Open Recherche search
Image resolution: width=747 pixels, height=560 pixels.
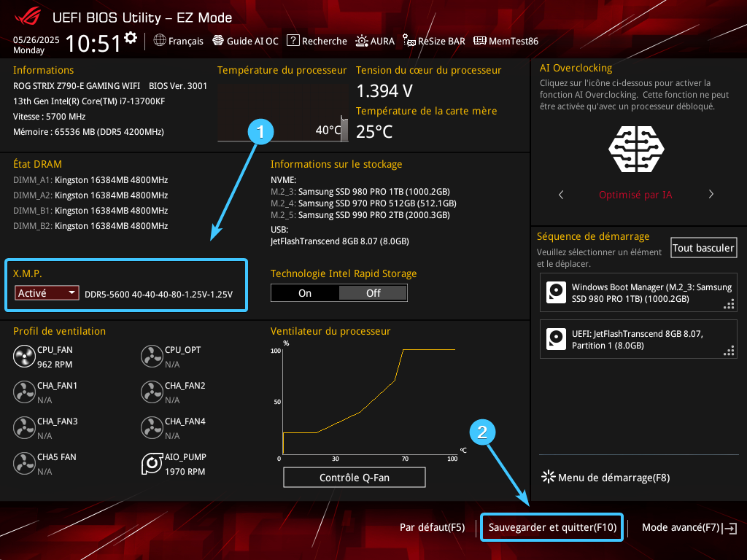[317, 41]
